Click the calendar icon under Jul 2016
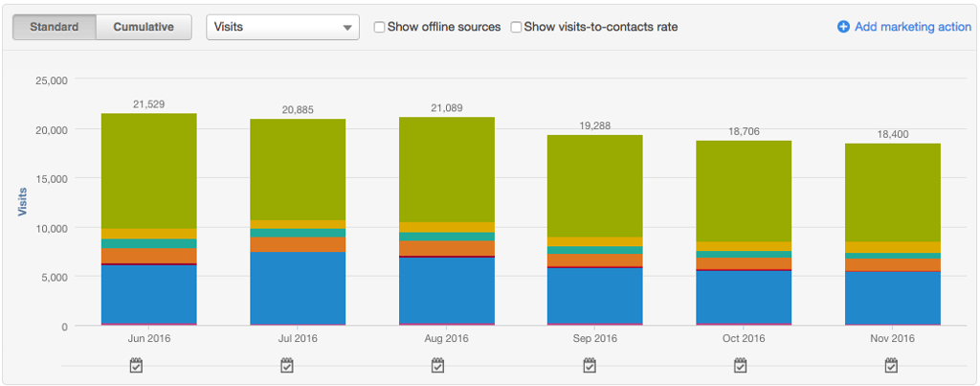Image resolution: width=980 pixels, height=386 pixels. 287,365
